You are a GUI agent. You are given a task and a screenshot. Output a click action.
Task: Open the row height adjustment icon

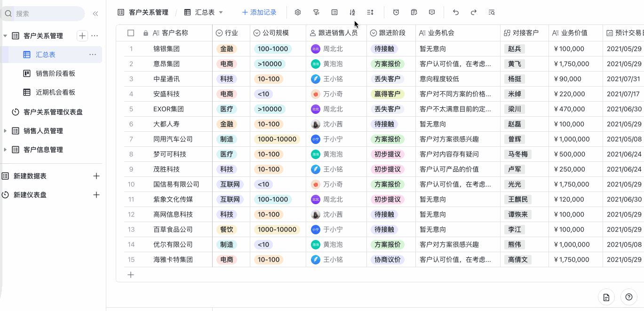[370, 12]
